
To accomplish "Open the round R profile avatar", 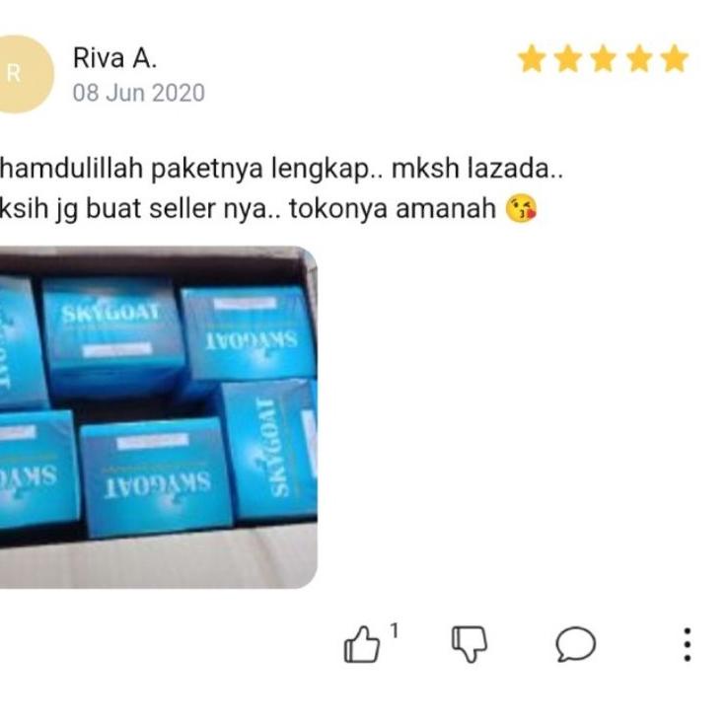I will pyautogui.click(x=23, y=74).
